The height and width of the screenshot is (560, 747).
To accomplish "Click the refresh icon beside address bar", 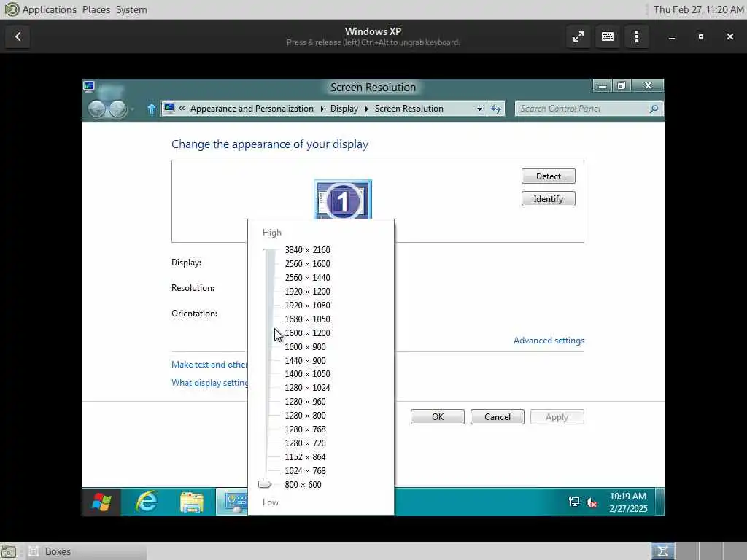I will (x=496, y=109).
